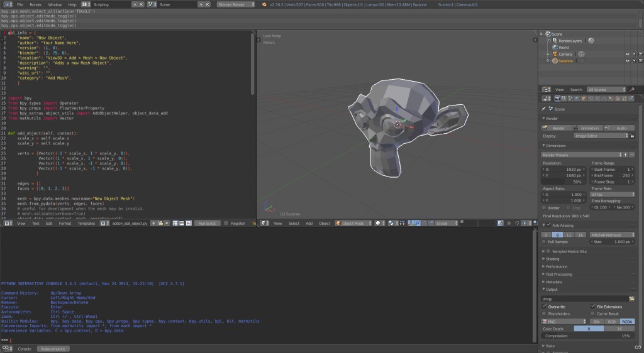Open the Window menu in top bar
The image size is (644, 353).
pyautogui.click(x=55, y=4)
